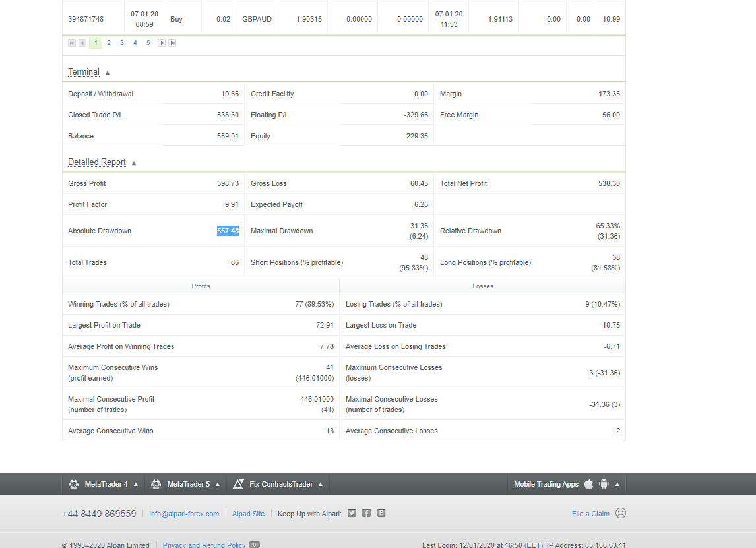Click the sad face claim icon
756x548 pixels.
(620, 513)
